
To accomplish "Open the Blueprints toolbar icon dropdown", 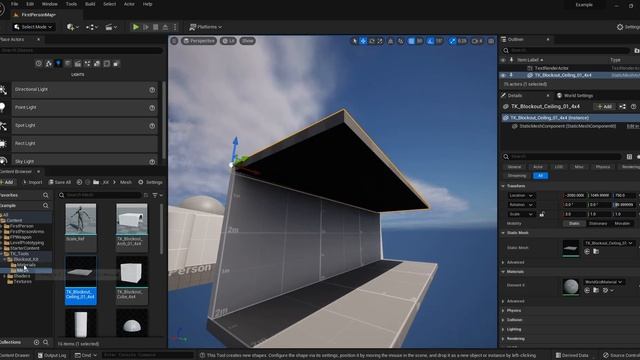I will [92, 27].
